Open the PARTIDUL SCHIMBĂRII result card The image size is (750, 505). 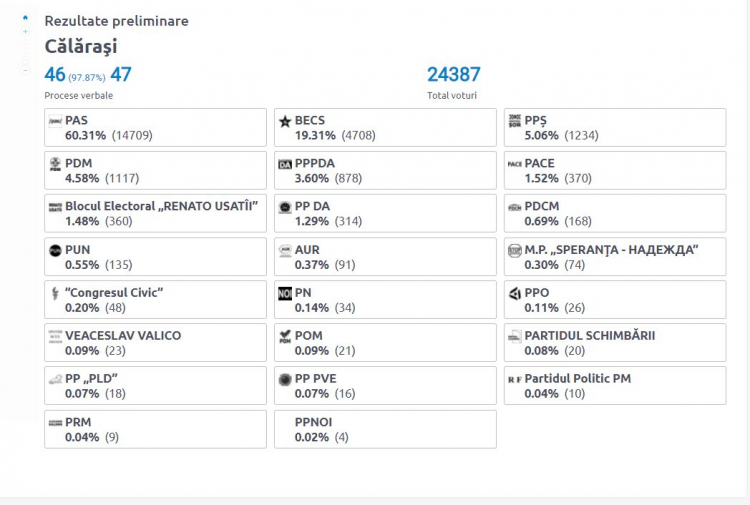click(615, 343)
